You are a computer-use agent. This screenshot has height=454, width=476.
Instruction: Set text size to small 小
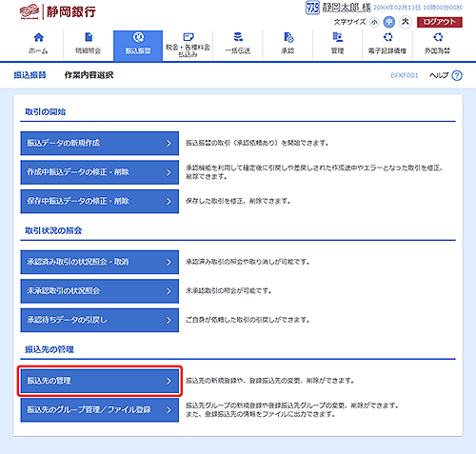click(374, 22)
